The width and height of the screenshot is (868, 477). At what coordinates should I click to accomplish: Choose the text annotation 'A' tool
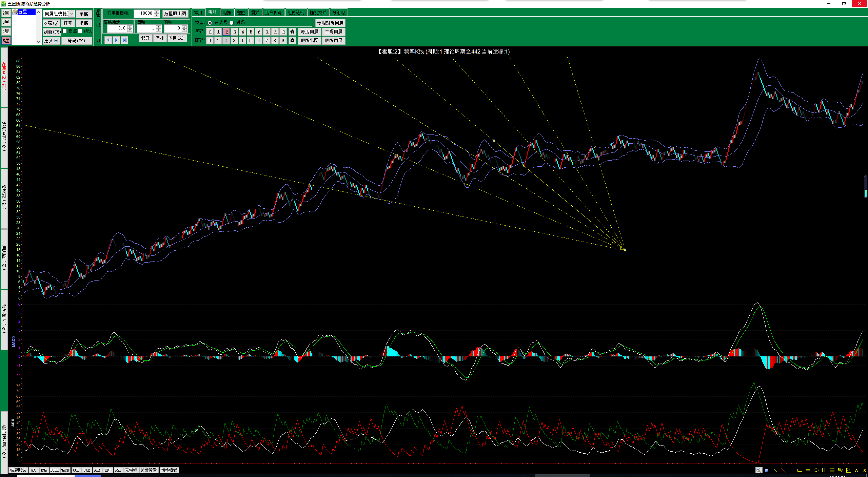coord(856,470)
